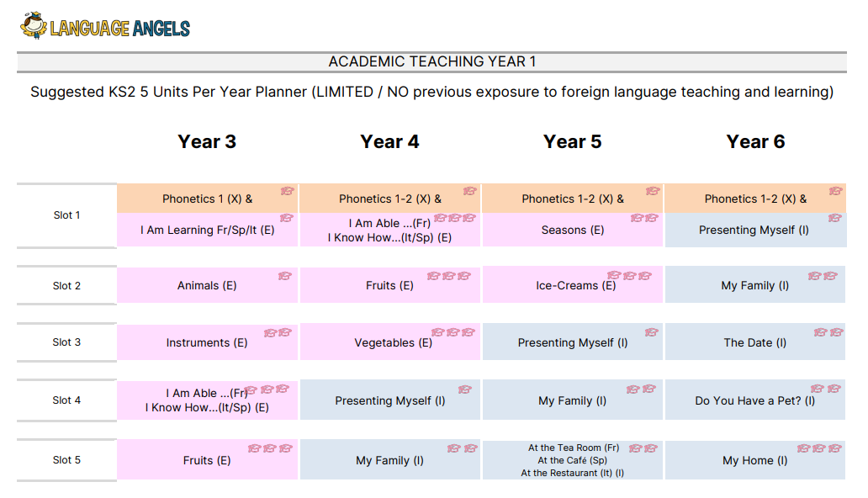Click graduation cap icon on Animals (E) cell
This screenshot has height=498, width=868.
coord(284,275)
